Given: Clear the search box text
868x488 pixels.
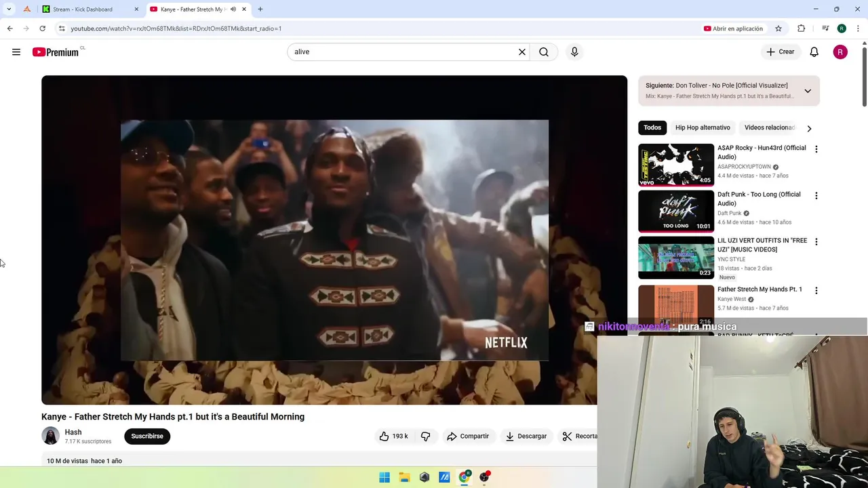Looking at the screenshot, I should (522, 52).
